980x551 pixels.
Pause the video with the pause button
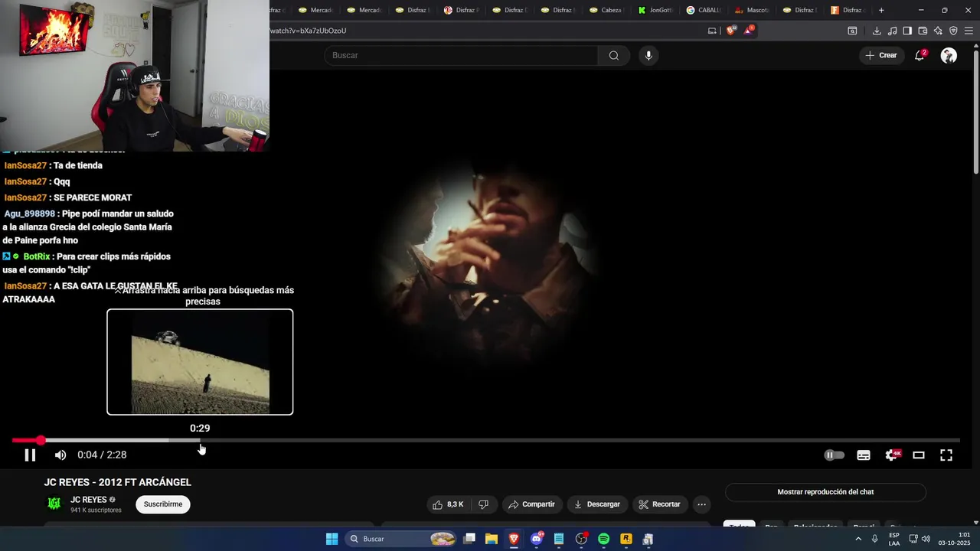tap(30, 455)
